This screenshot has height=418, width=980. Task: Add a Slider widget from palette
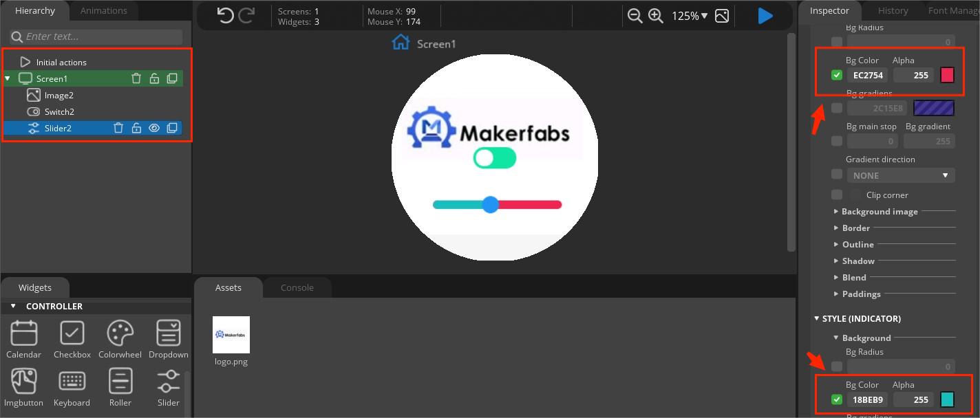point(169,387)
